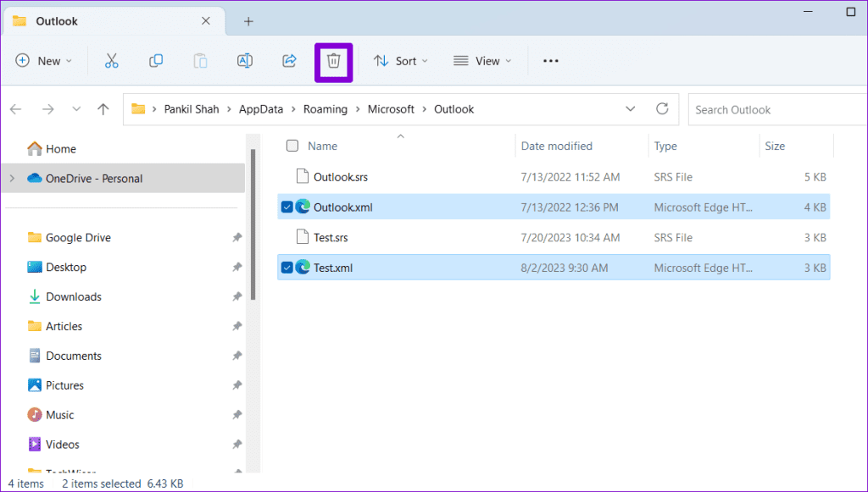Click the Edge icon beside Outlook.xml
868x492 pixels.
pos(303,207)
